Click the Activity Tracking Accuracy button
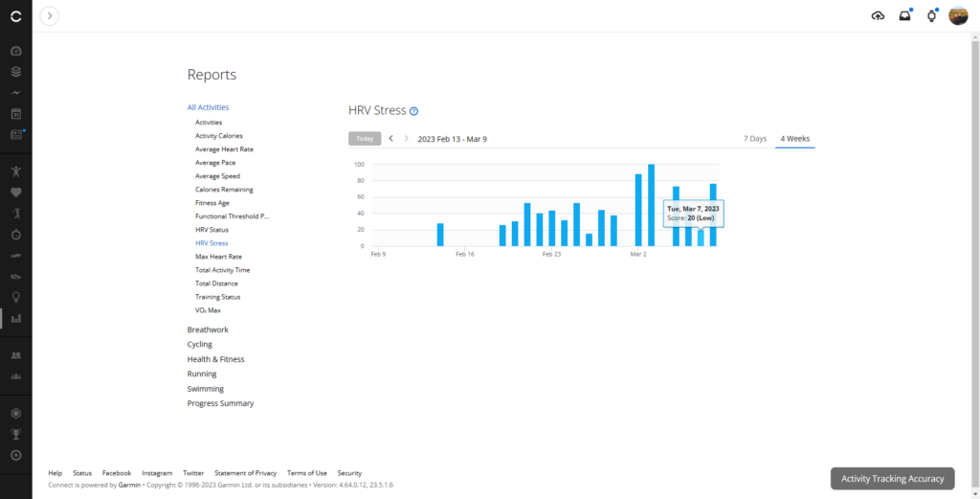Image resolution: width=980 pixels, height=499 pixels. point(893,479)
